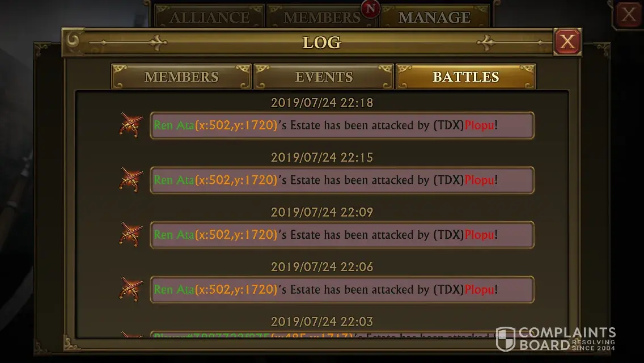The width and height of the screenshot is (644, 363).
Task: Tap coordinates link in 22:06 battle entry
Action: (236, 289)
